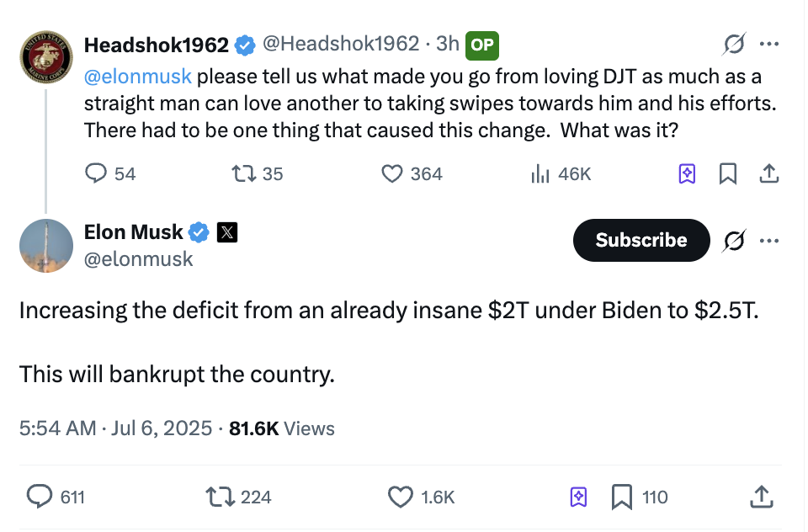This screenshot has width=808, height=532.
Task: Open more options on Headshok1962's post
Action: 768,44
